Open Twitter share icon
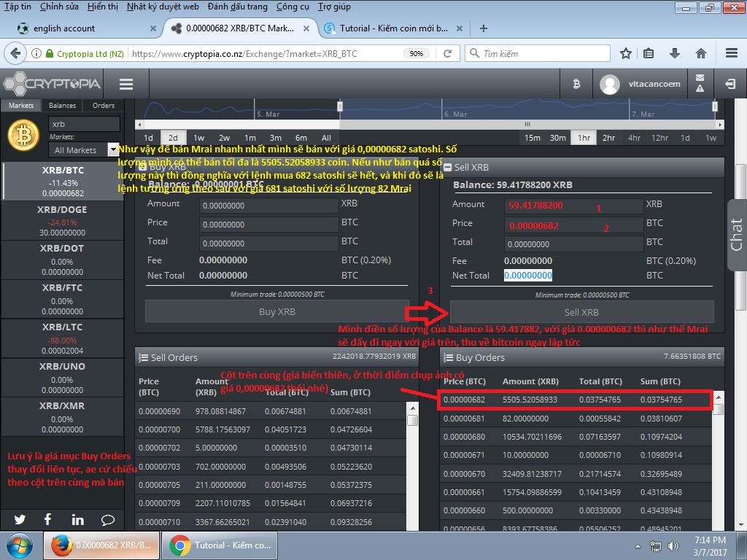This screenshot has height=560, width=747. pos(20,519)
